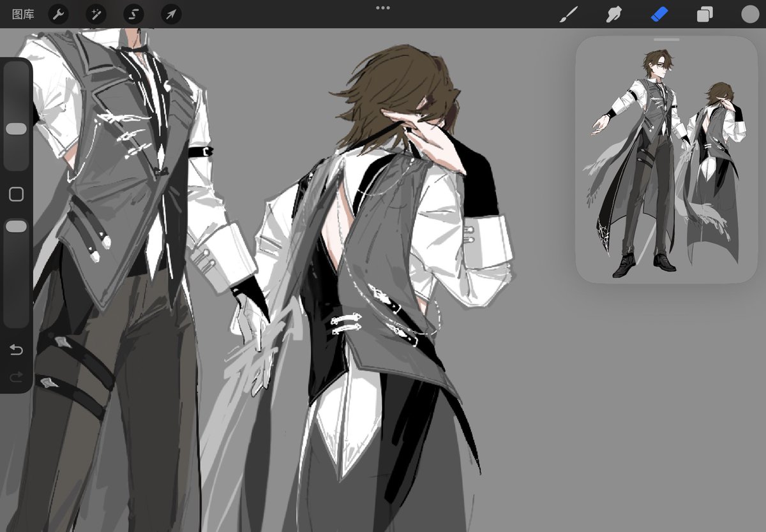
Task: Select the Transform arrow tool
Action: (x=170, y=15)
